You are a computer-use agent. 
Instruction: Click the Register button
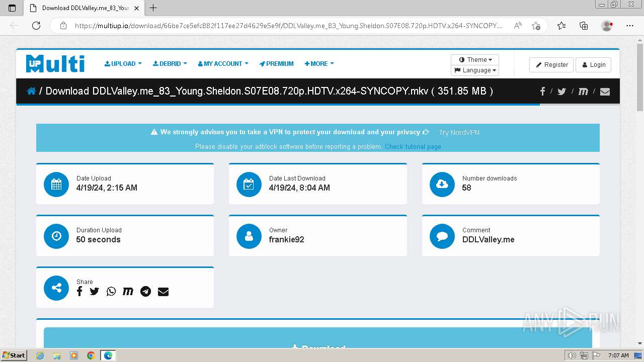coord(551,65)
